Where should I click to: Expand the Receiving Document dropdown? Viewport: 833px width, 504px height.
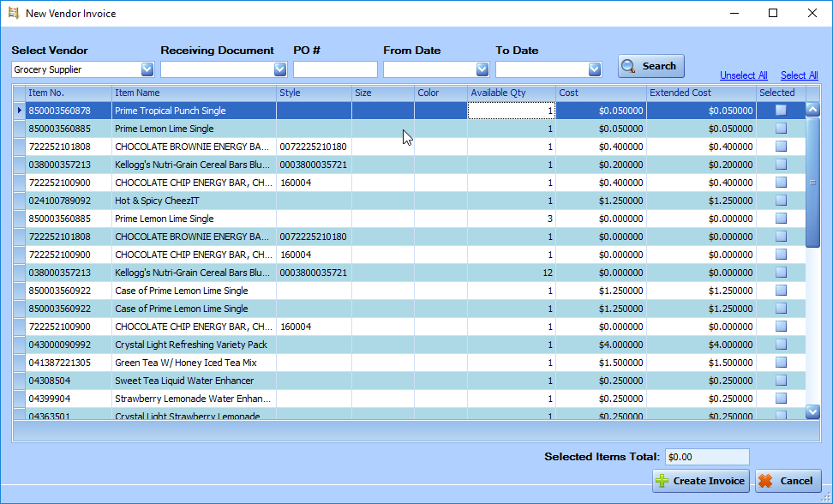tap(279, 69)
